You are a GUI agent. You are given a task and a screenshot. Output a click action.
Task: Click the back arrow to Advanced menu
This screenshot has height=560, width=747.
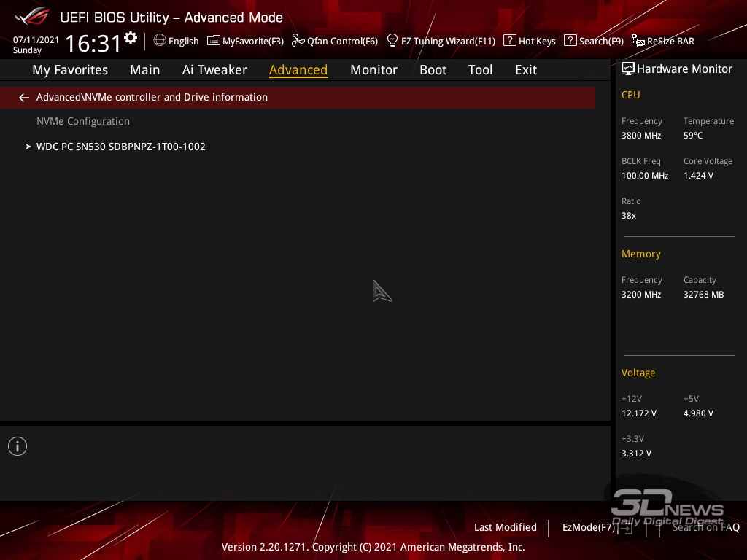(x=24, y=98)
